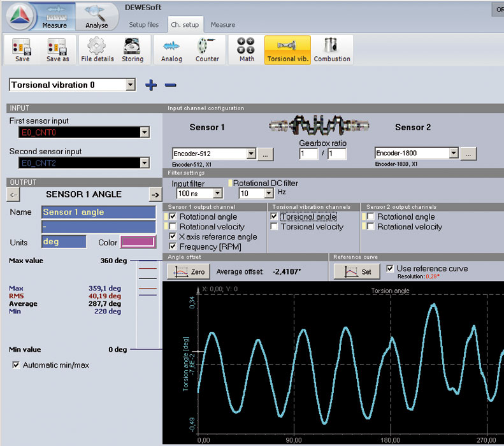Toggle Torsional angle checkbox
The height and width of the screenshot is (446, 504).
click(274, 217)
